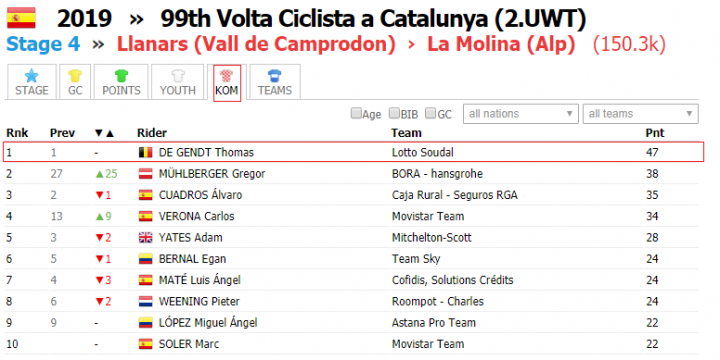Click the Austrian flag beside Mühlberger

[146, 174]
